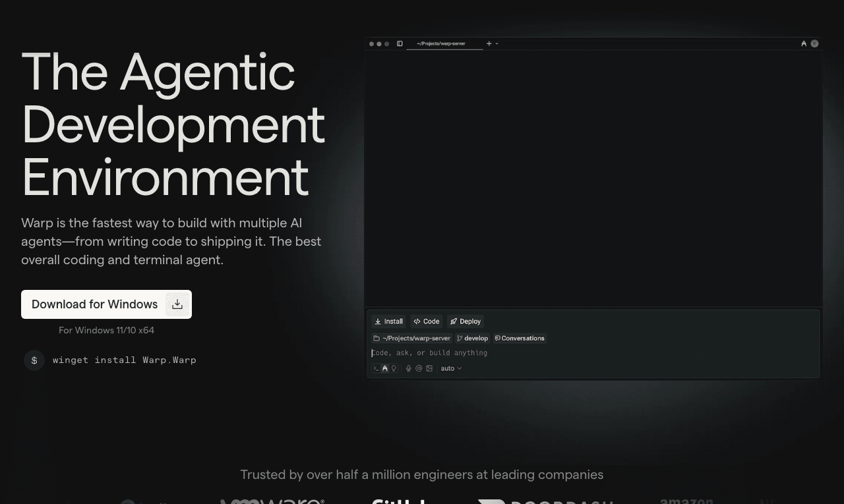
Task: Click the @ attach context icon
Action: point(419,368)
